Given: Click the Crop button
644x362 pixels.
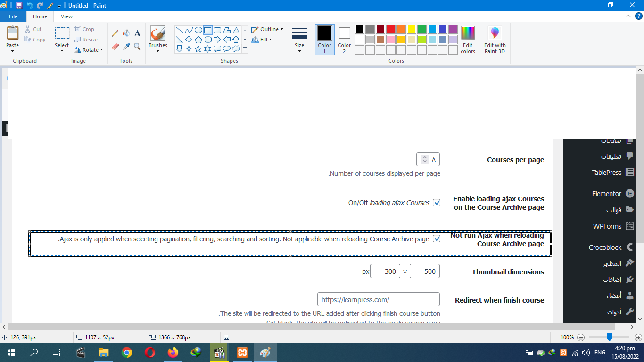Looking at the screenshot, I should click(85, 29).
